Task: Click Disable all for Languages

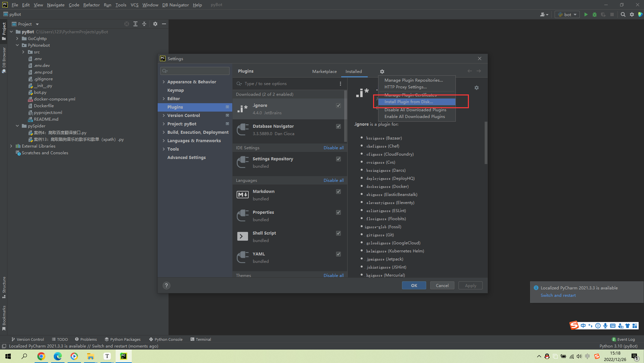Action: (333, 180)
